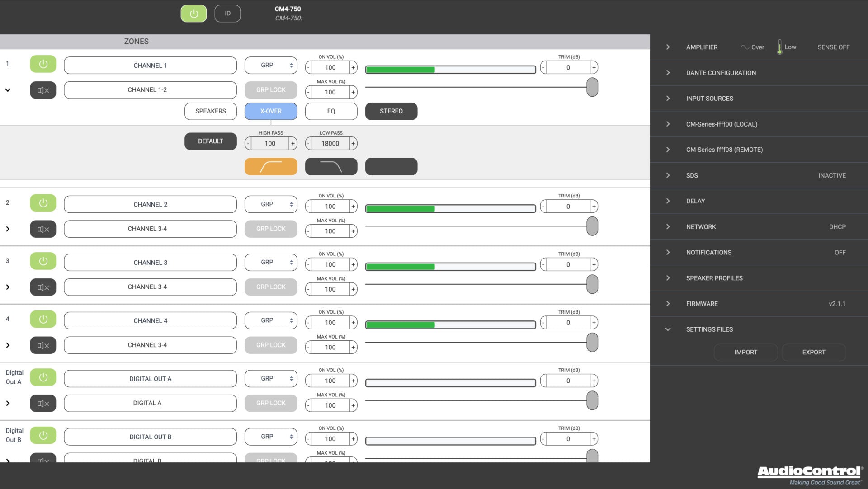868x489 pixels.
Task: Mute zone 1 using the speaker mute icon
Action: 43,90
